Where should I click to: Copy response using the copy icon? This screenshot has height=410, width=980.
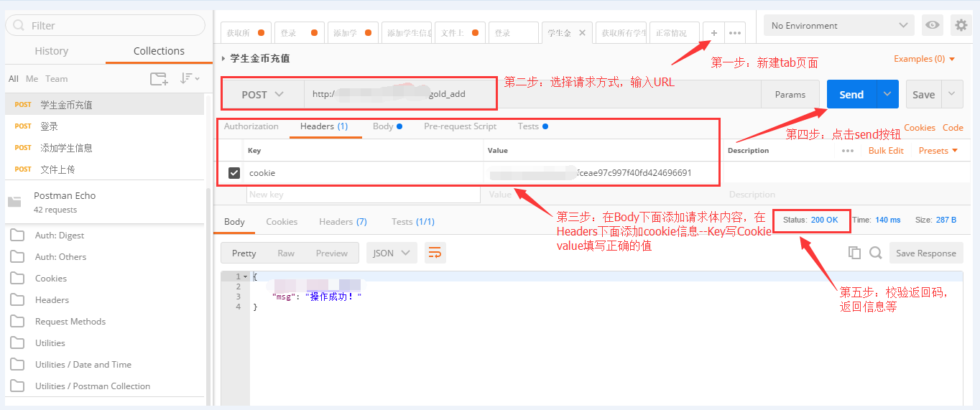[x=854, y=253]
